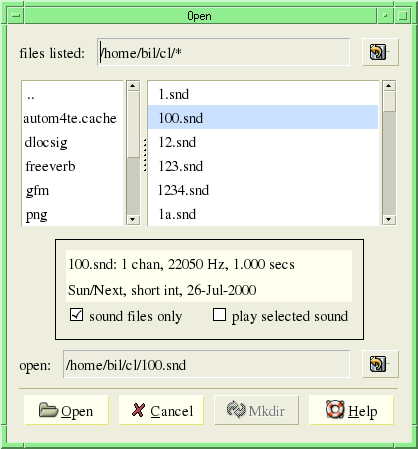Click file list scrollbar up arrow

click(x=389, y=86)
